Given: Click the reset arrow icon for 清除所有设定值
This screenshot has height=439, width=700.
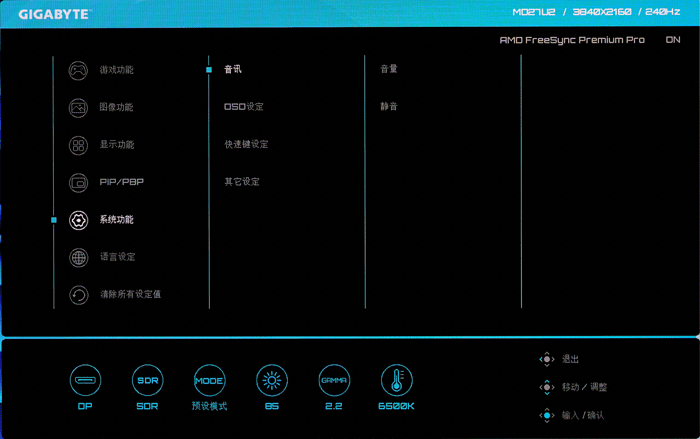Looking at the screenshot, I should [78, 295].
